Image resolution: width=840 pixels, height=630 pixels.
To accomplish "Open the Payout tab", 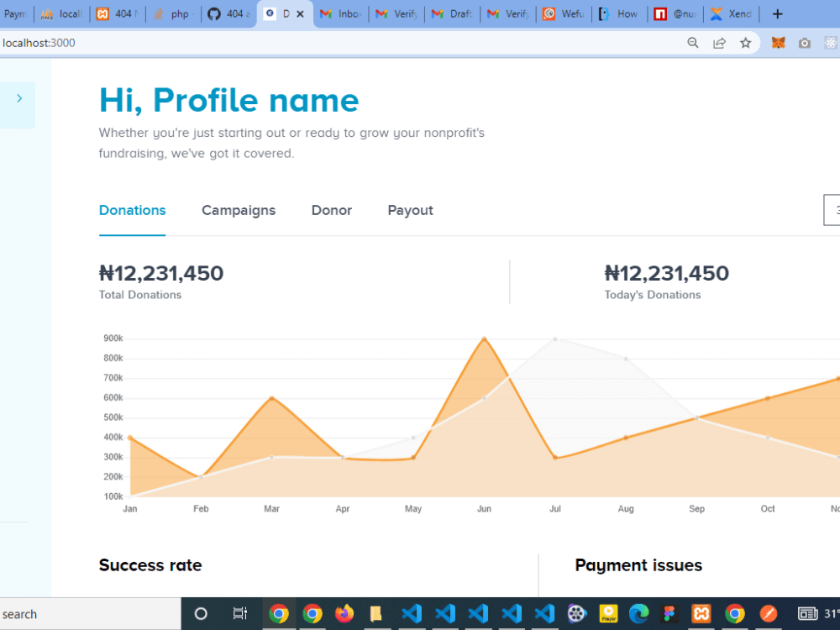I will [410, 210].
